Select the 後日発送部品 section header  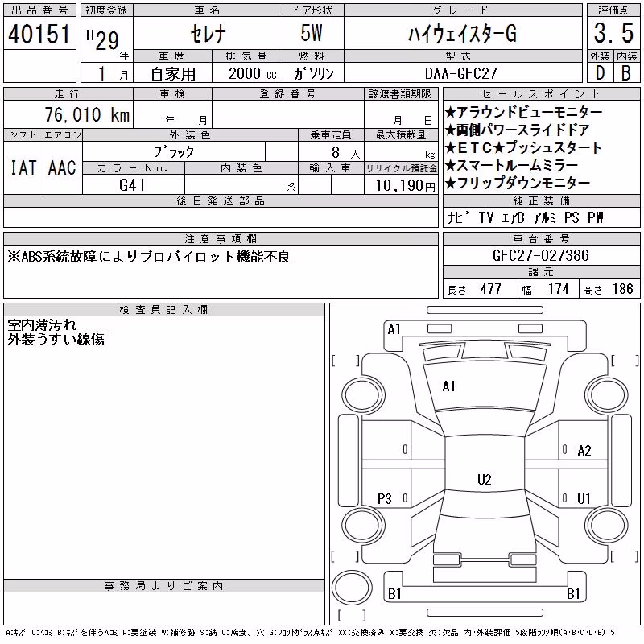tap(221, 200)
